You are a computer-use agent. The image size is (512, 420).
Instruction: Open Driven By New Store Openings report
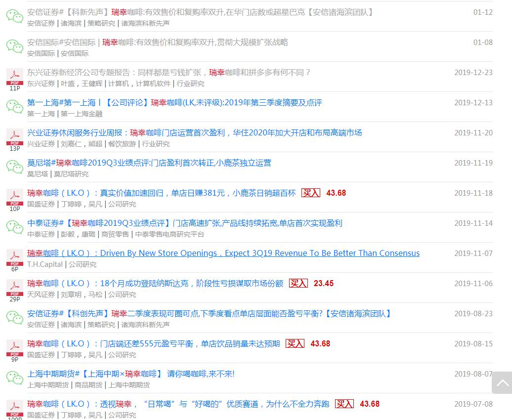point(223,253)
